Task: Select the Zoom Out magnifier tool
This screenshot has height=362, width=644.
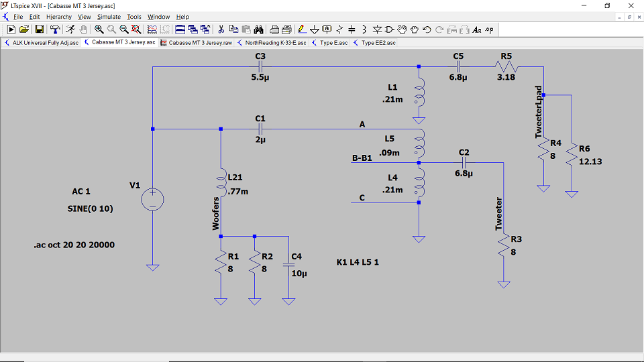Action: [x=123, y=29]
